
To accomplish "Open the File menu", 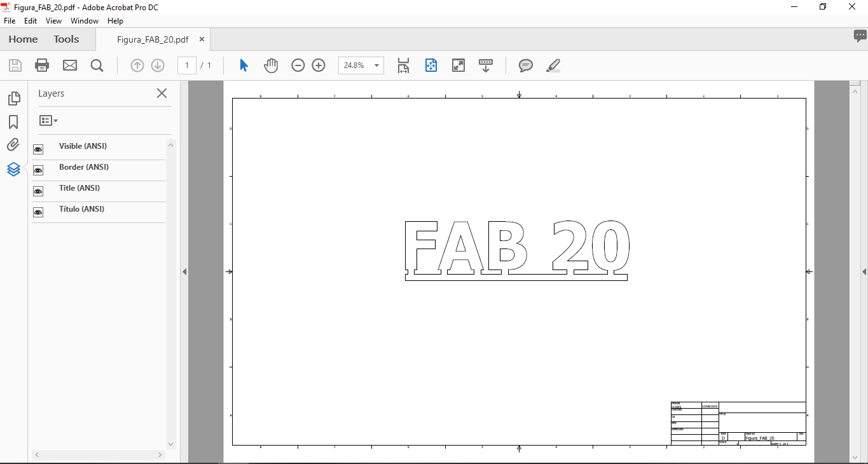I will click(x=10, y=21).
